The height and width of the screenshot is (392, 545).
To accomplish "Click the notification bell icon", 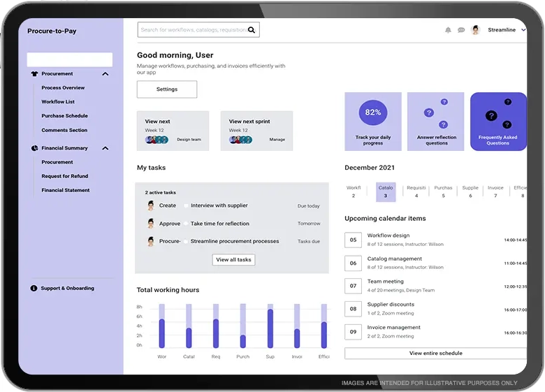I will coord(448,30).
